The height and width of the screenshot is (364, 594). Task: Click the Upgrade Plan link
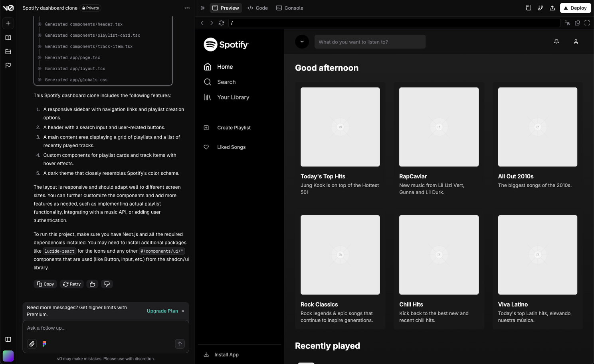(x=162, y=311)
